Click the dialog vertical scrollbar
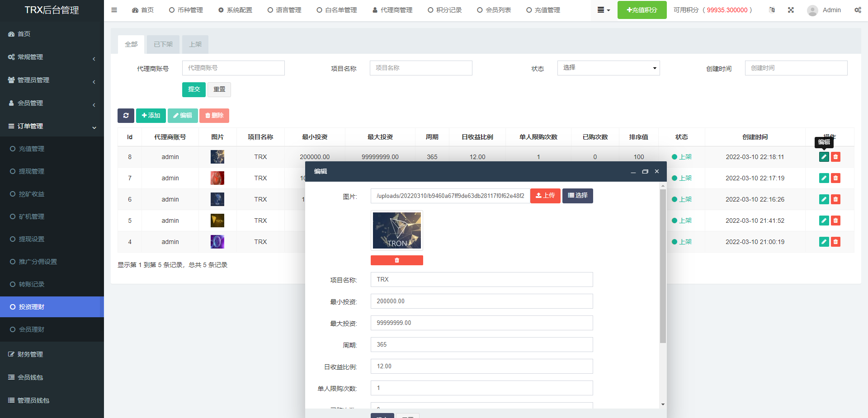This screenshot has width=868, height=418. point(663,266)
